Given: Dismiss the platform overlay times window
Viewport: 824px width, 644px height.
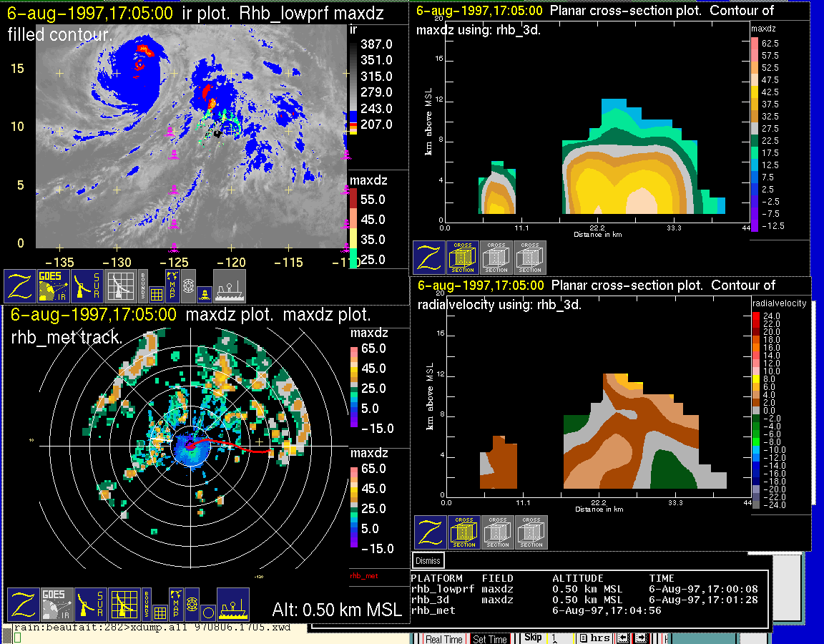Looking at the screenshot, I should [428, 561].
